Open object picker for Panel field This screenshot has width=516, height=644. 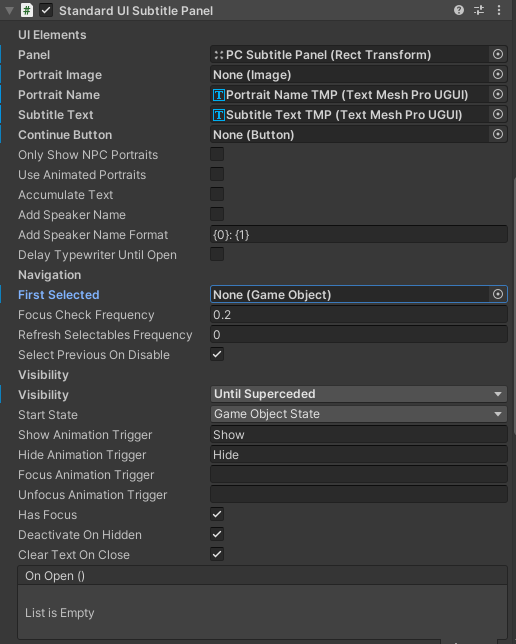(x=498, y=54)
